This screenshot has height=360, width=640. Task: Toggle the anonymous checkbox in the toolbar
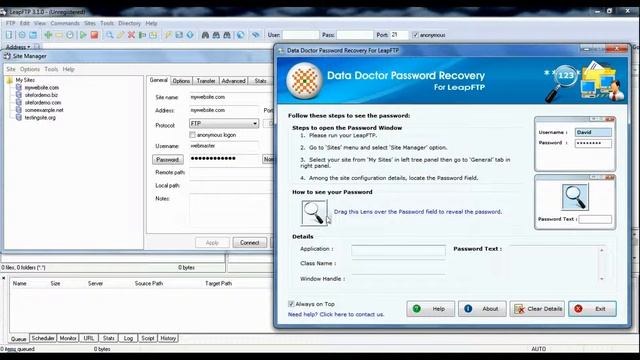(x=415, y=35)
